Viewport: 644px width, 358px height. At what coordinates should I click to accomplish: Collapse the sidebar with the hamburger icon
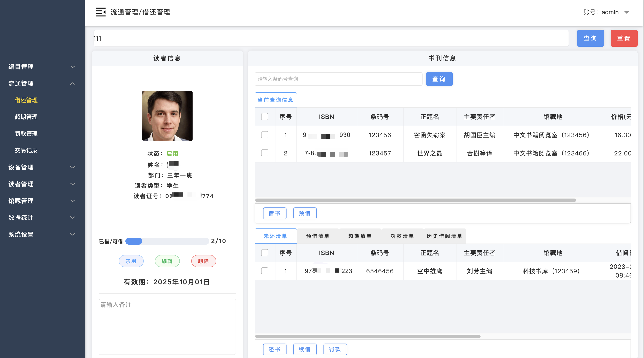tap(101, 12)
